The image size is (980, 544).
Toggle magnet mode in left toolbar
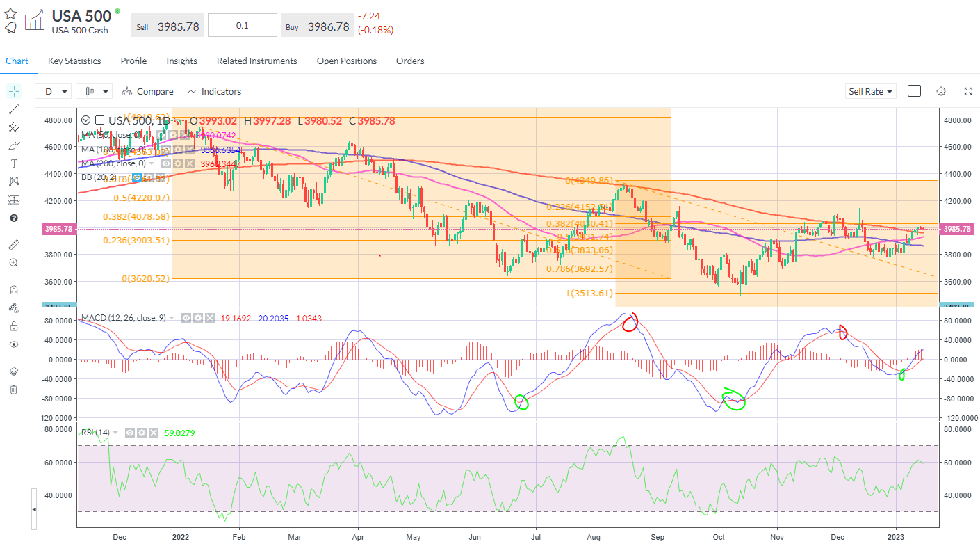pos(14,290)
